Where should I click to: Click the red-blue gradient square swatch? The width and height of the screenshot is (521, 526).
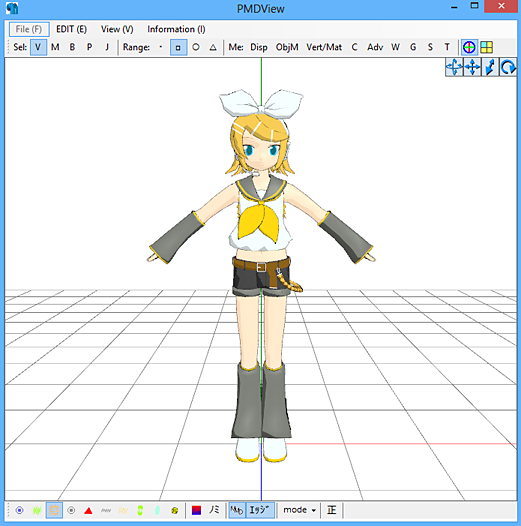coord(197,510)
